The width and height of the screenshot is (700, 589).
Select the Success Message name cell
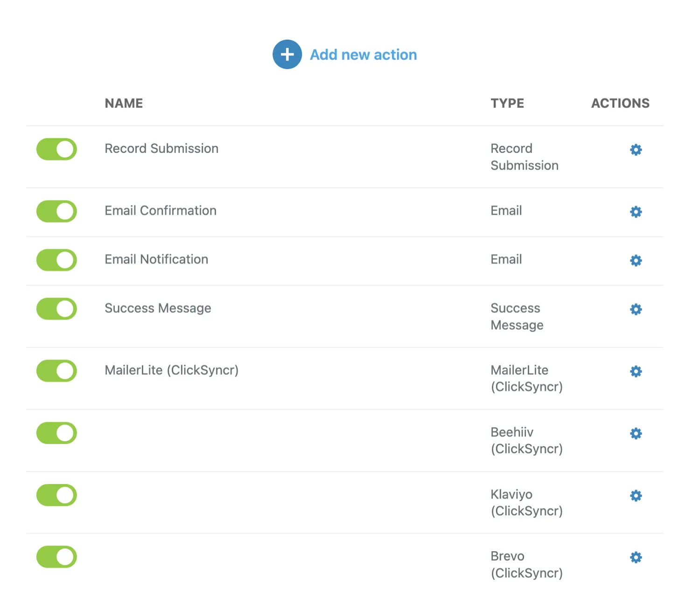pyautogui.click(x=158, y=308)
